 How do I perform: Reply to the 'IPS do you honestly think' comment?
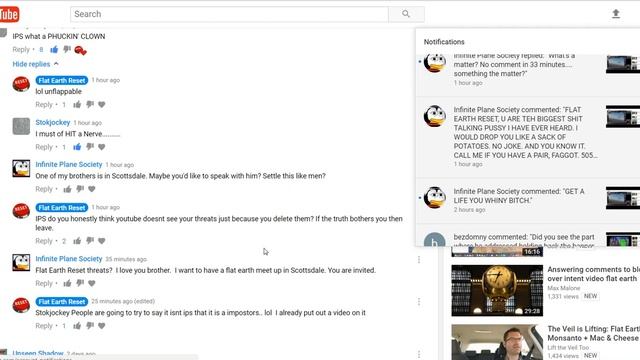(44, 241)
